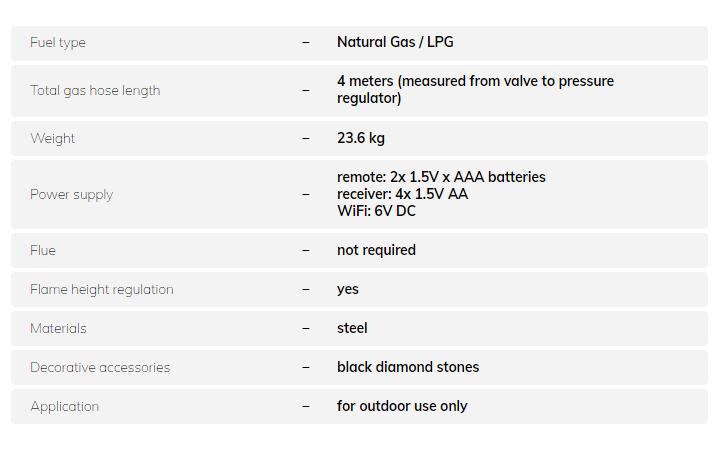This screenshot has width=719, height=450.
Task: Select the "23.6 kg" weight value
Action: 361,138
